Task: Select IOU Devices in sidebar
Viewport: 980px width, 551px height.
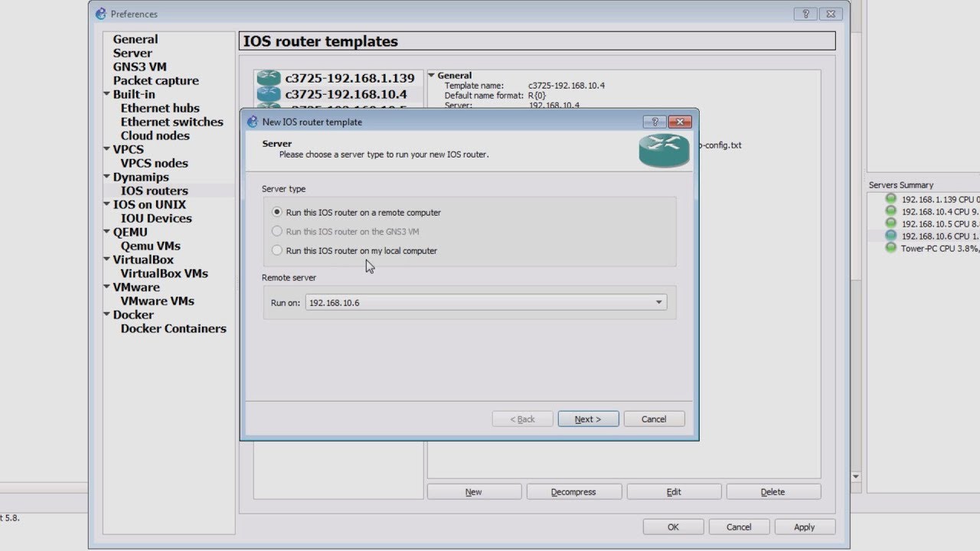Action: tap(156, 218)
